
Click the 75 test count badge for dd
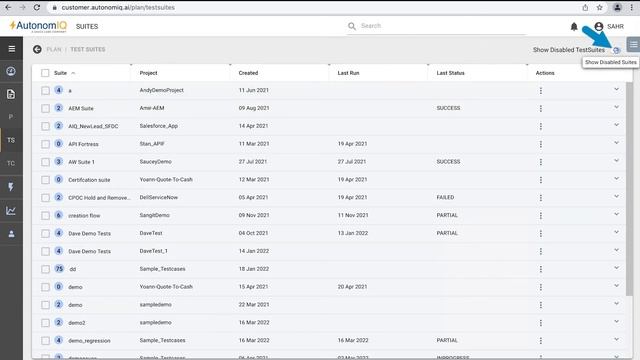(59, 269)
